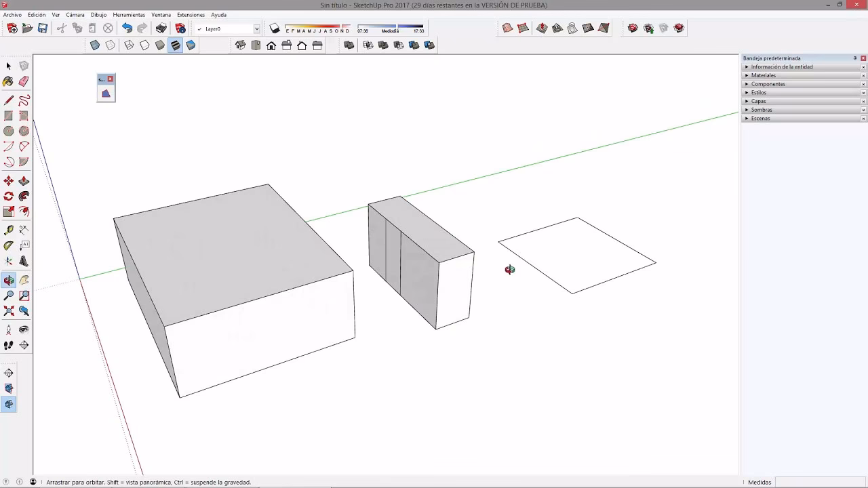The width and height of the screenshot is (868, 488).
Task: Select the Tape Measure tool
Action: click(x=8, y=230)
